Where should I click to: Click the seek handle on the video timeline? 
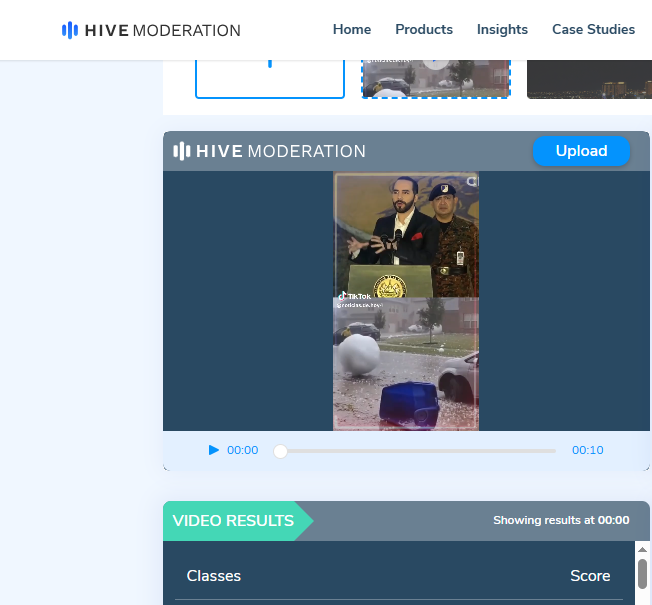[x=281, y=451]
